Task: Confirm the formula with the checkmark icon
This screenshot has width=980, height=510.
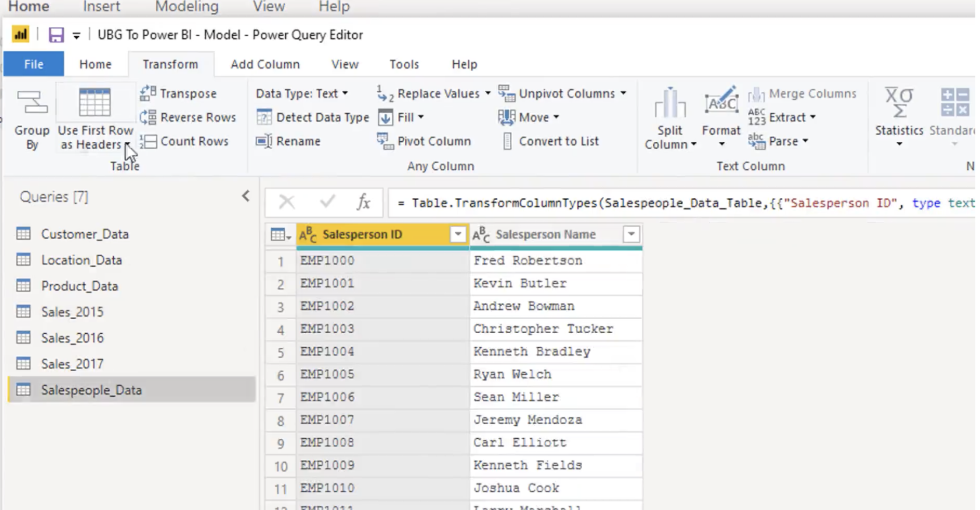Action: point(327,202)
